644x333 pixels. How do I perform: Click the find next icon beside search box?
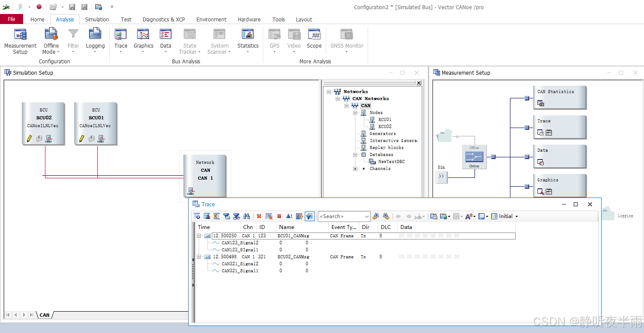coord(386,216)
